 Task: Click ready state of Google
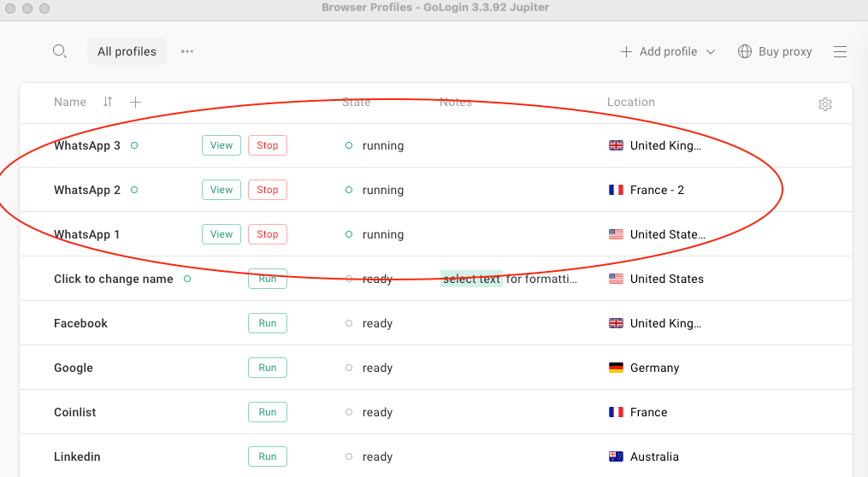click(x=369, y=368)
